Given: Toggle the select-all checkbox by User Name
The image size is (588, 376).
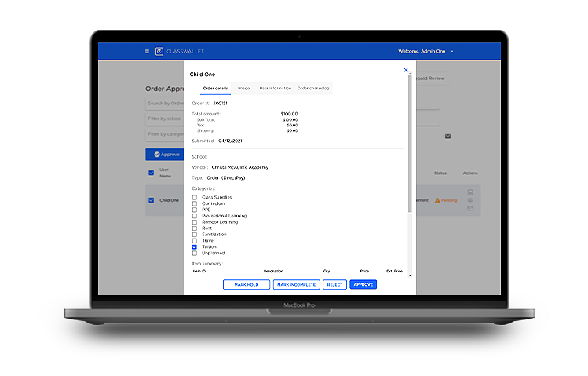Looking at the screenshot, I should [152, 173].
